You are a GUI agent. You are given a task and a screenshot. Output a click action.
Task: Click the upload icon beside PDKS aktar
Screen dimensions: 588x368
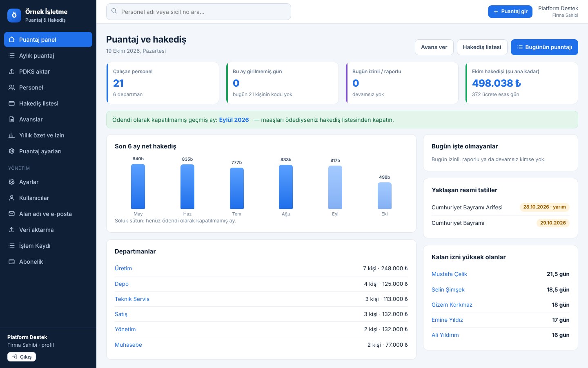pyautogui.click(x=11, y=72)
